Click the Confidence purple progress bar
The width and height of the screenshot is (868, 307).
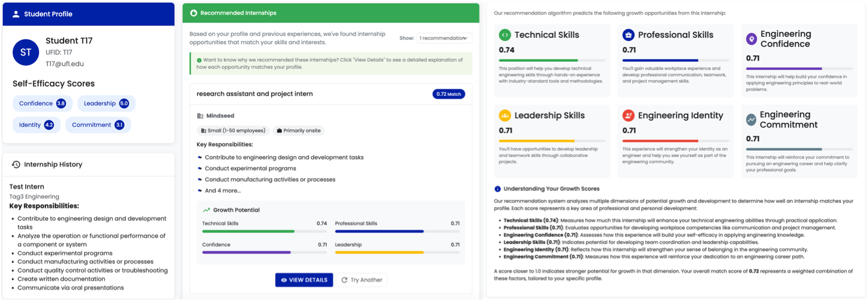coord(264,252)
